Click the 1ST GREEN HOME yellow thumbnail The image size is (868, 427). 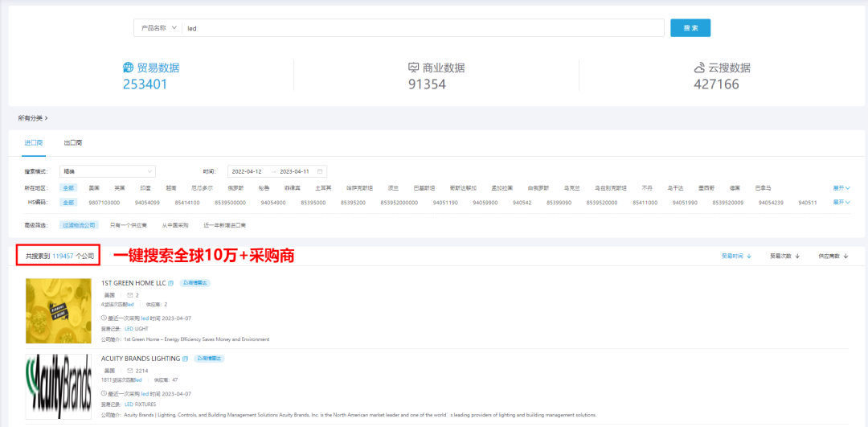(x=58, y=311)
